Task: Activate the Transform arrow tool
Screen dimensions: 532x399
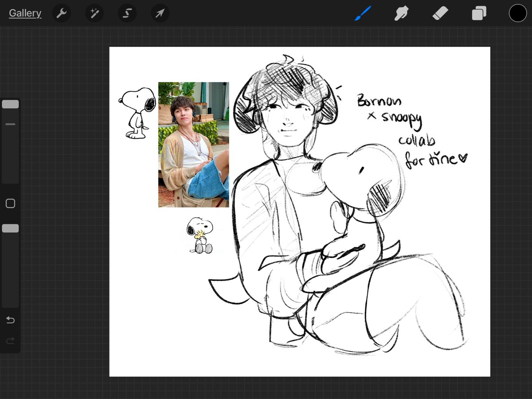Action: point(160,13)
